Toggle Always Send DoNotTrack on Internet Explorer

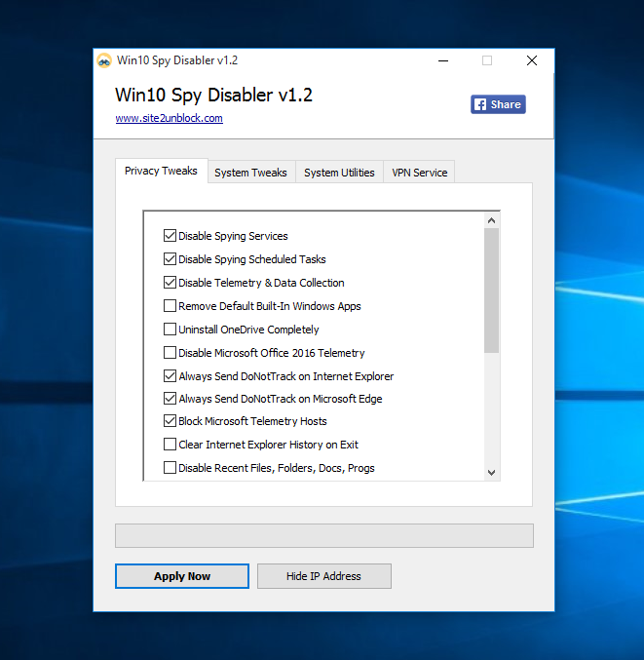tap(170, 376)
